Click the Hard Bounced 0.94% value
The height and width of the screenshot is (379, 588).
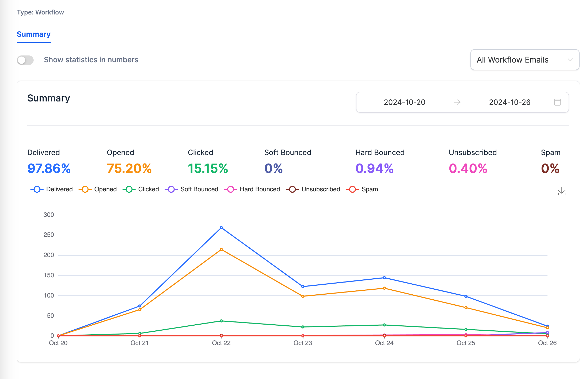(x=374, y=168)
